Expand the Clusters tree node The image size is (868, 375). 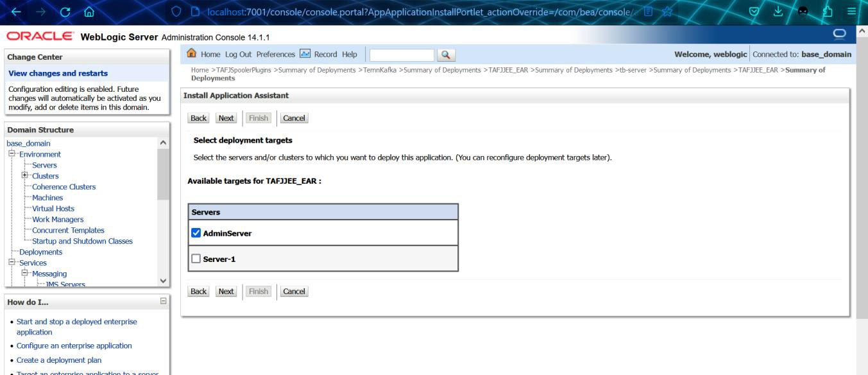tap(25, 176)
